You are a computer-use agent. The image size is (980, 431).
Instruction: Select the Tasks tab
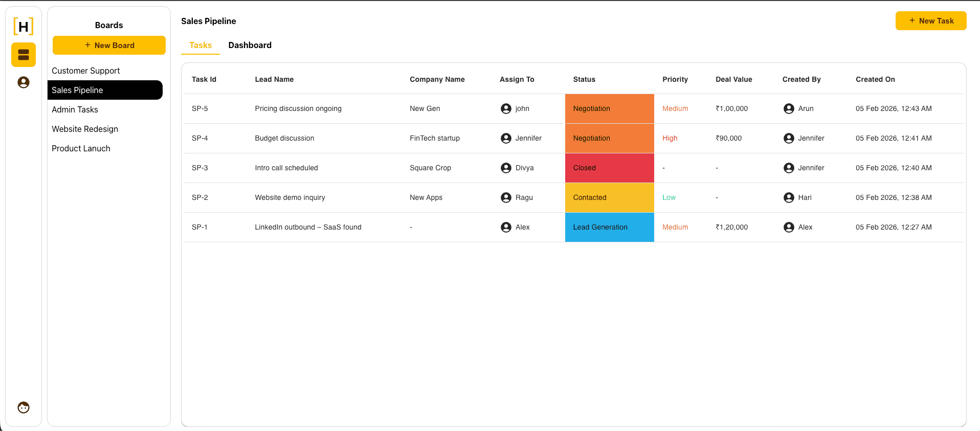tap(200, 45)
